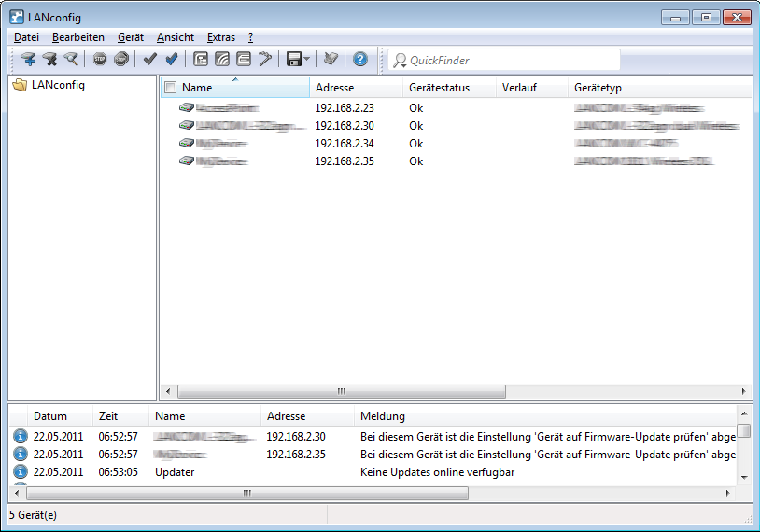This screenshot has width=760, height=532.
Task: Open the Extras menu
Action: point(221,37)
